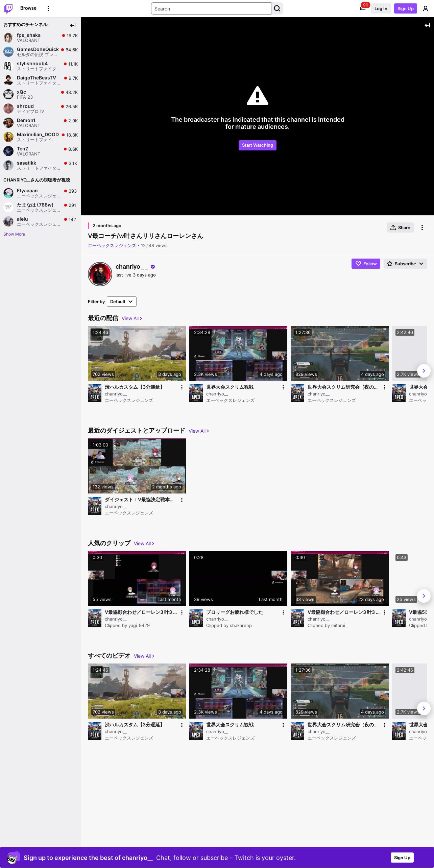Advance 人気のクリップ carousel with next arrow

point(424,596)
